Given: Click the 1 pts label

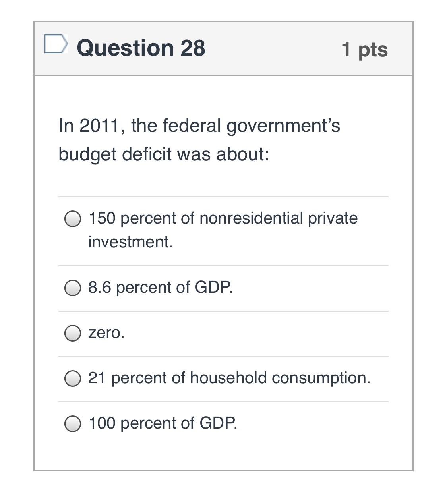Looking at the screenshot, I should [x=365, y=49].
